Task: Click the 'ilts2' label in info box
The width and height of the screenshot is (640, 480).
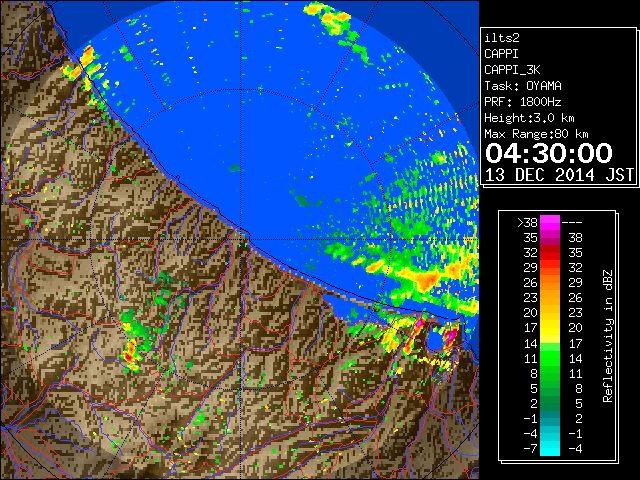Action: click(x=502, y=38)
